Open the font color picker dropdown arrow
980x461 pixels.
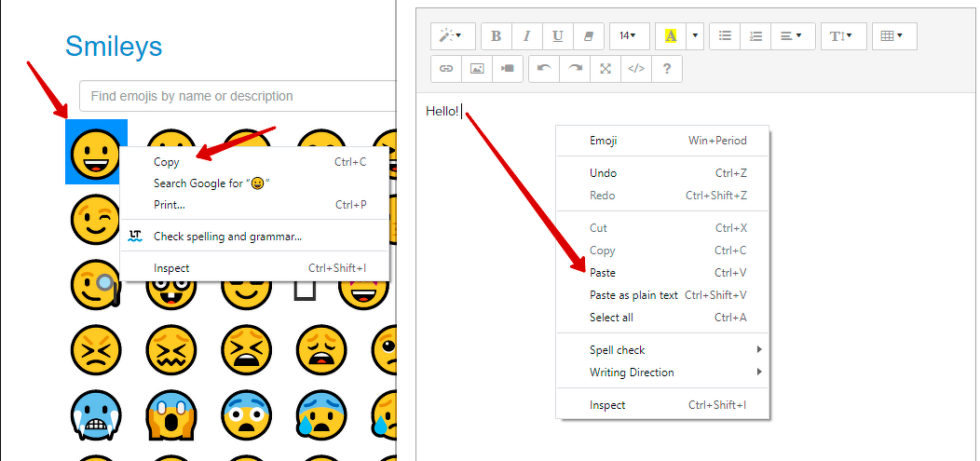(x=696, y=36)
